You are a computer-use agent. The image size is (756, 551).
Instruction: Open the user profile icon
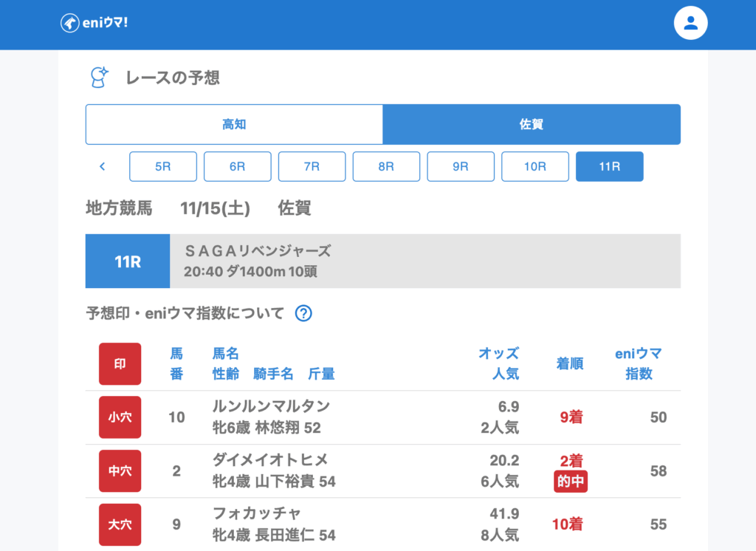(x=690, y=24)
